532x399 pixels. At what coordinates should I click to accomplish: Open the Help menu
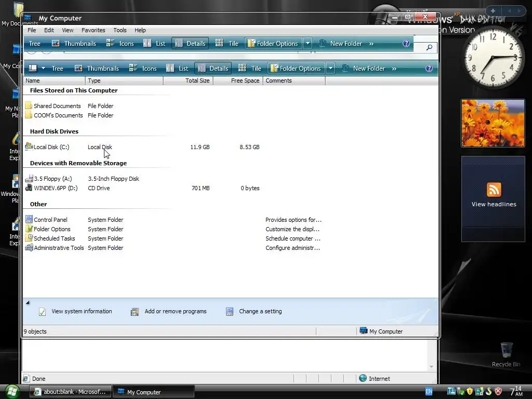140,30
